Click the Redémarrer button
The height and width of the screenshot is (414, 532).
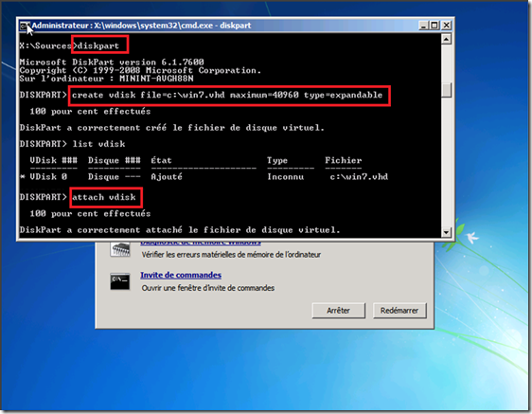(x=399, y=311)
